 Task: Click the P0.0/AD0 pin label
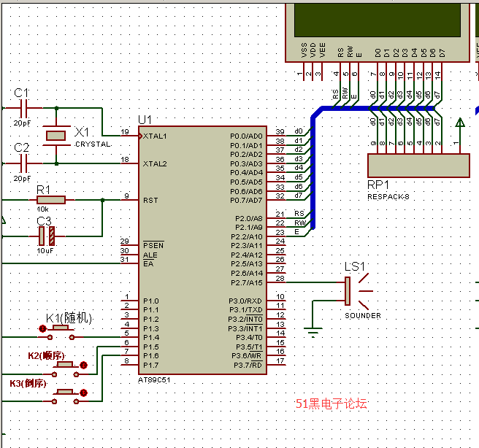(246, 136)
